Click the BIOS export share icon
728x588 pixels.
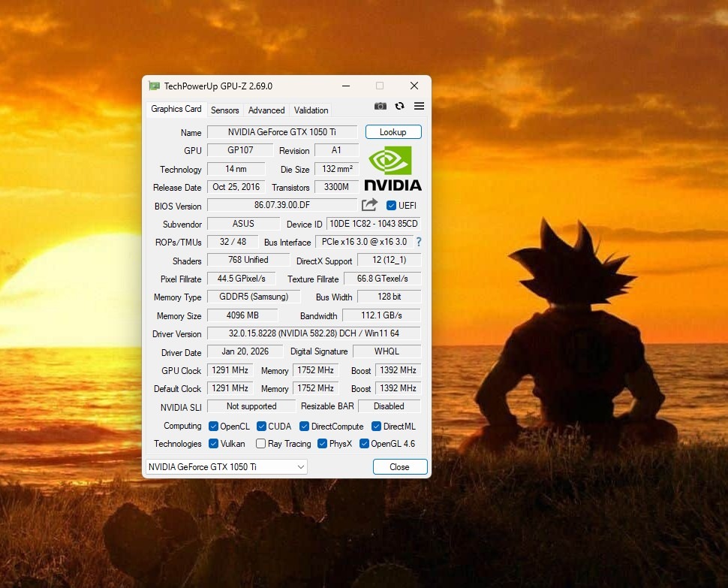(369, 205)
